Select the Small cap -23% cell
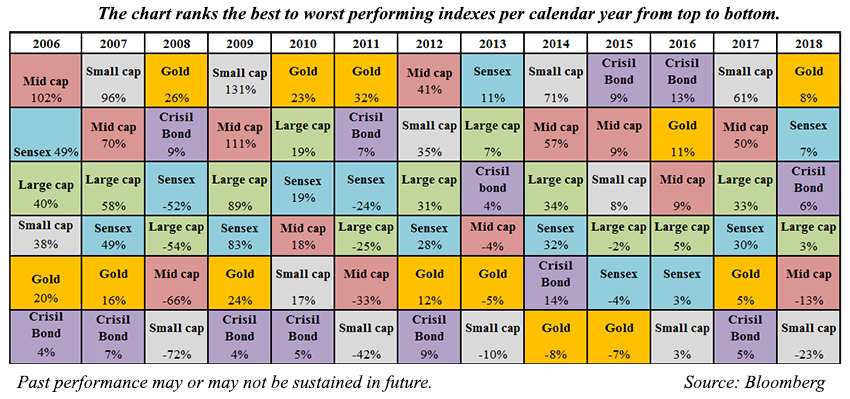This screenshot has height=399, width=850. [808, 337]
